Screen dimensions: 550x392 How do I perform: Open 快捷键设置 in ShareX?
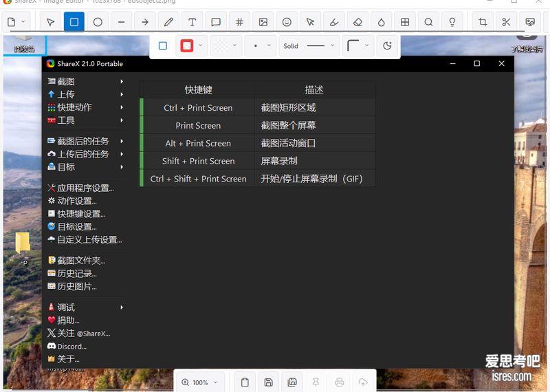point(85,214)
